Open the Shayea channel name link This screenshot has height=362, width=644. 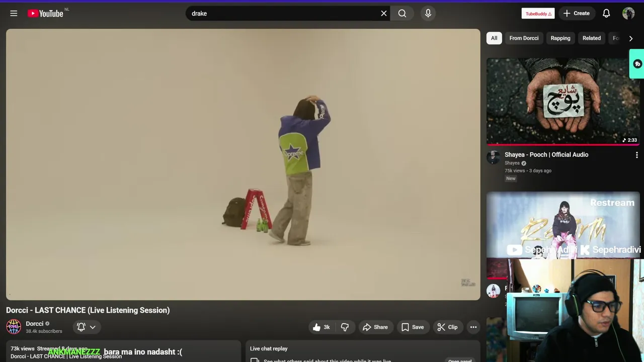[512, 163]
